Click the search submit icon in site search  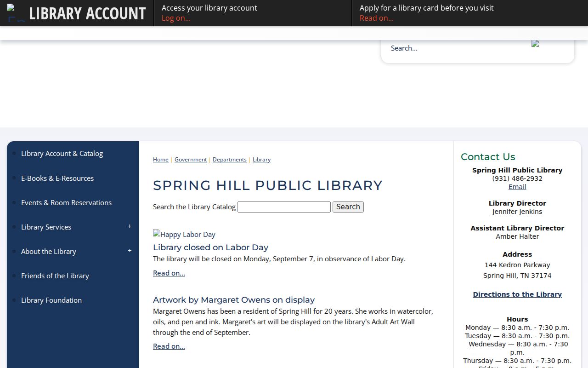(x=535, y=44)
